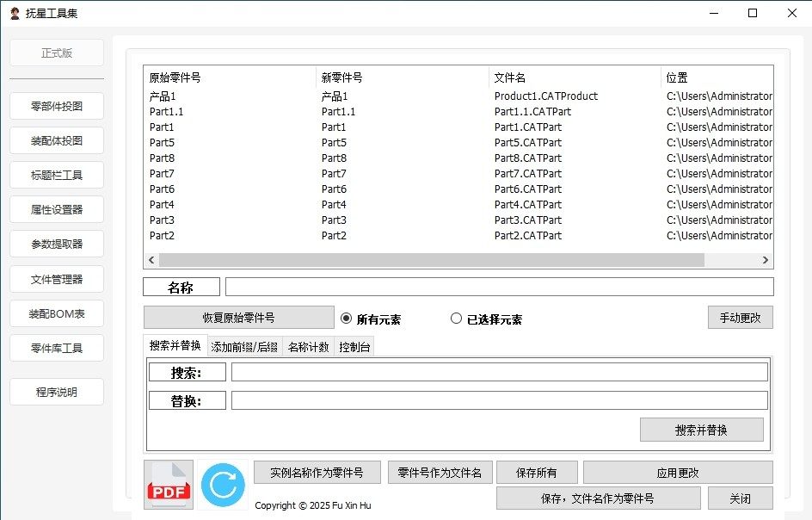Open the 零部件投图 tool
The width and height of the screenshot is (812, 520).
[57, 106]
